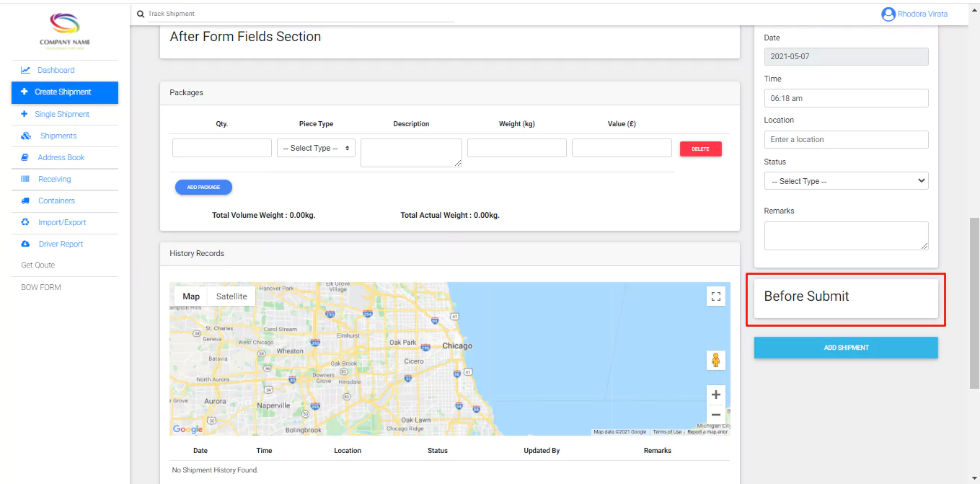Open Single Shipment from the sidebar
This screenshot has width=980, height=484.
pos(62,114)
